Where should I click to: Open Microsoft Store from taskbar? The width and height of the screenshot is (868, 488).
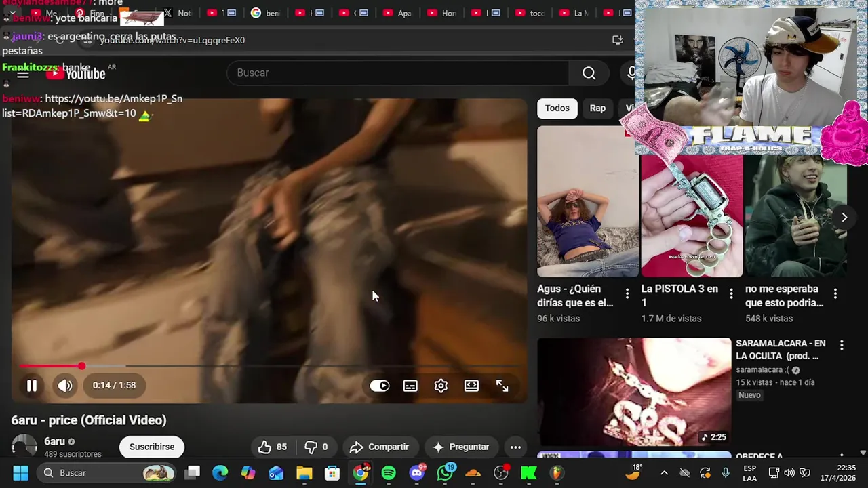[x=332, y=473]
